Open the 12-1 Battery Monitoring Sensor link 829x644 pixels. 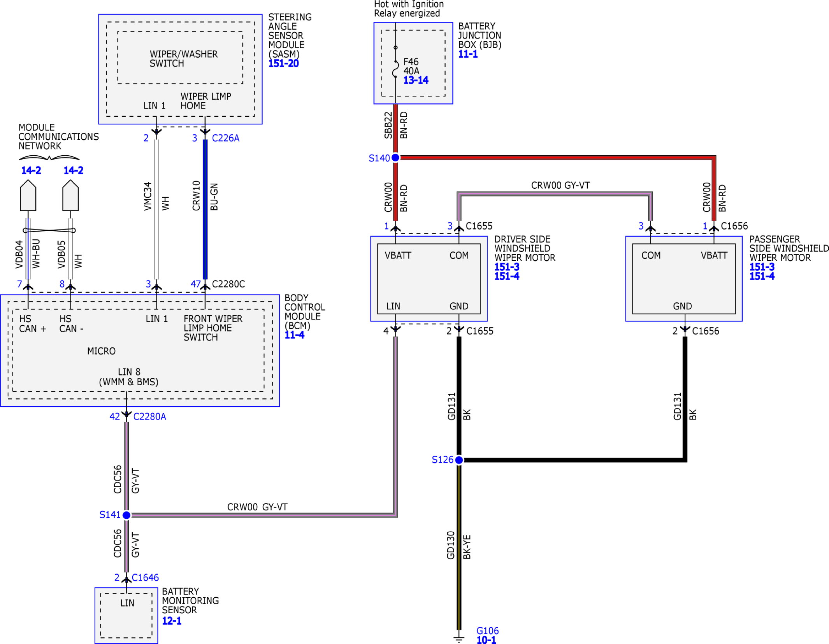pos(172,621)
